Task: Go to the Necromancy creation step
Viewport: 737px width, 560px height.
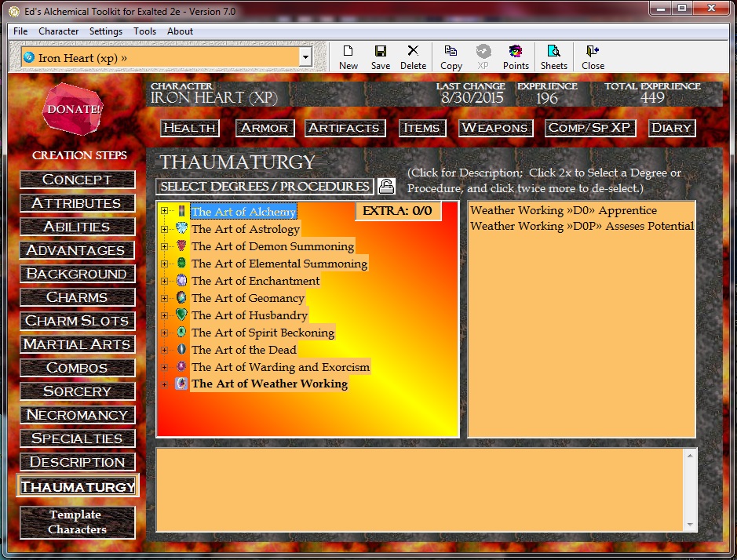Action: coord(77,414)
